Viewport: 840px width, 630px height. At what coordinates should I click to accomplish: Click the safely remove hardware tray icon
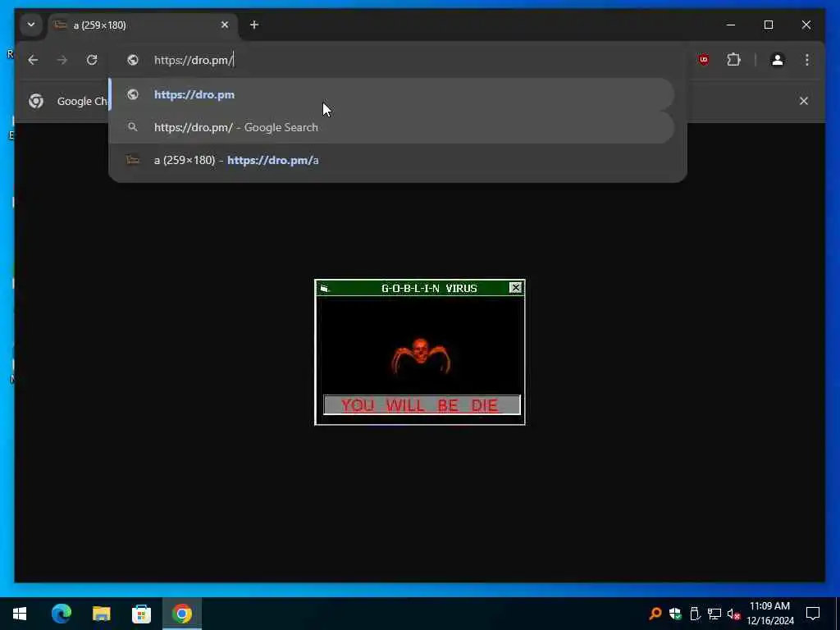tap(695, 614)
